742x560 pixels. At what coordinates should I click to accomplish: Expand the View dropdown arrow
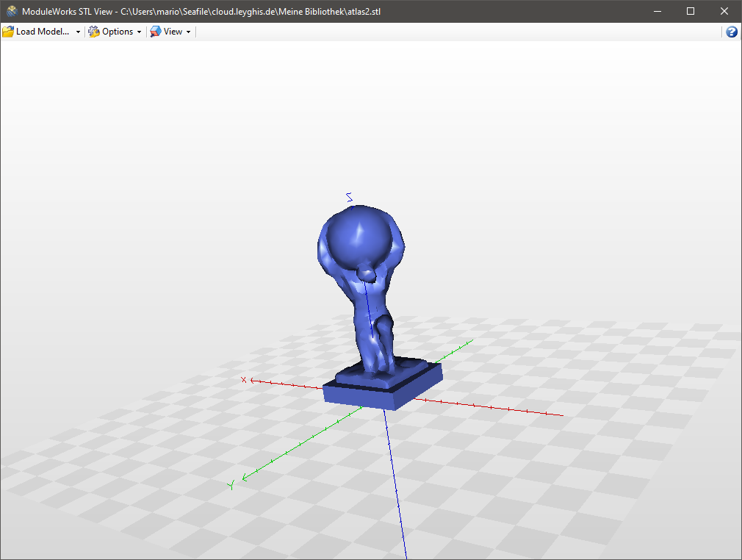coord(188,32)
